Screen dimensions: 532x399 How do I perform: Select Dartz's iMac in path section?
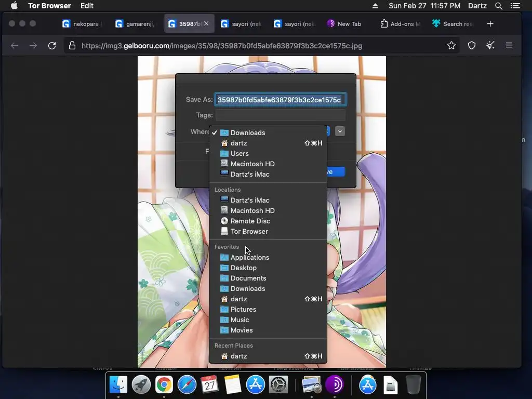(x=268, y=174)
